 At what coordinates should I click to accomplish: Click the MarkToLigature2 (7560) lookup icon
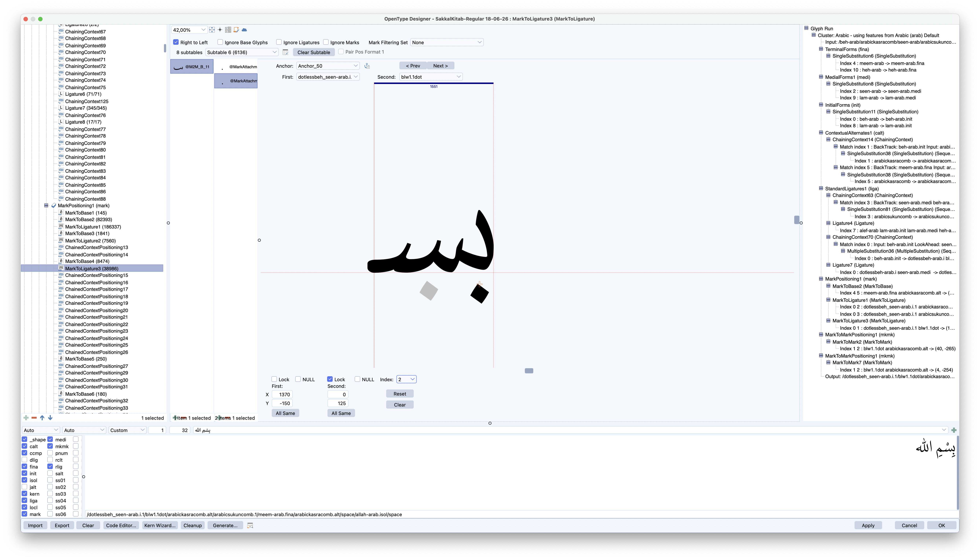pyautogui.click(x=61, y=240)
